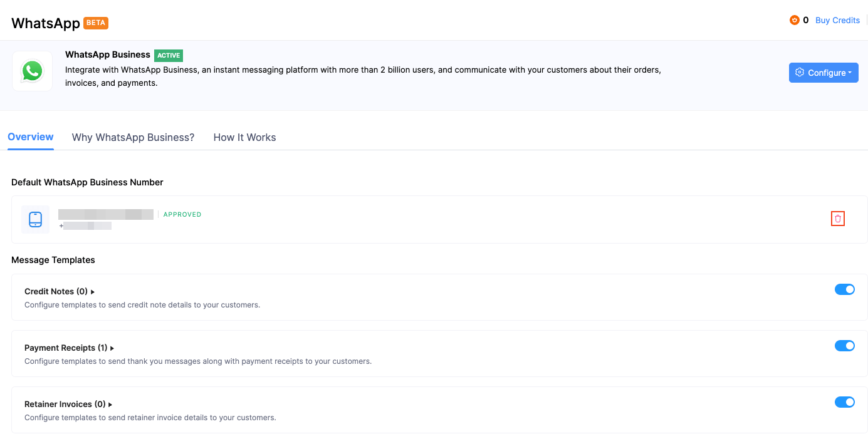
Task: Click the APPROVED status label
Action: click(x=182, y=214)
